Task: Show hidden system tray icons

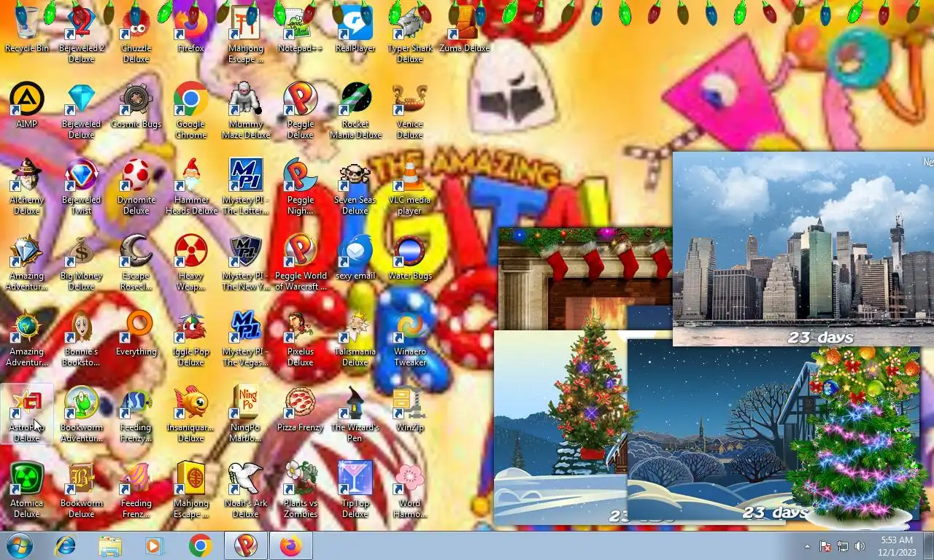Action: click(807, 546)
